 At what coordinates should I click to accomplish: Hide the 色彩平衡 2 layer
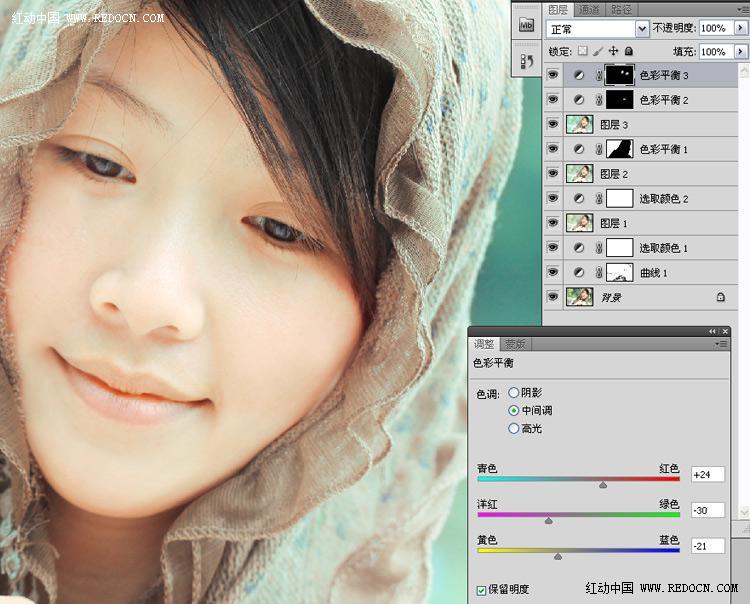(553, 99)
